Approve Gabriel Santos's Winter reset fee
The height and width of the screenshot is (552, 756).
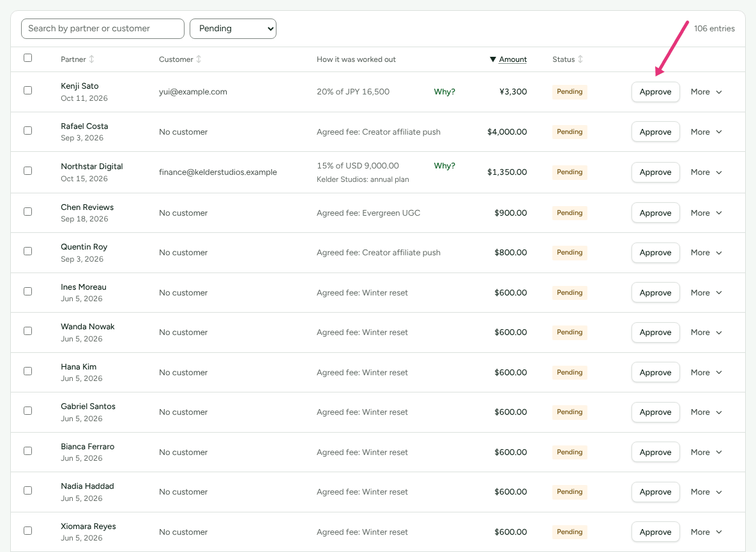[655, 412]
